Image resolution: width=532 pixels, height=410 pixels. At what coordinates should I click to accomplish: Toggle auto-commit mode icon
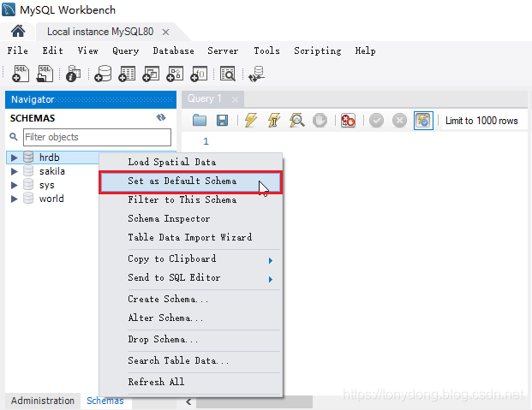[423, 121]
